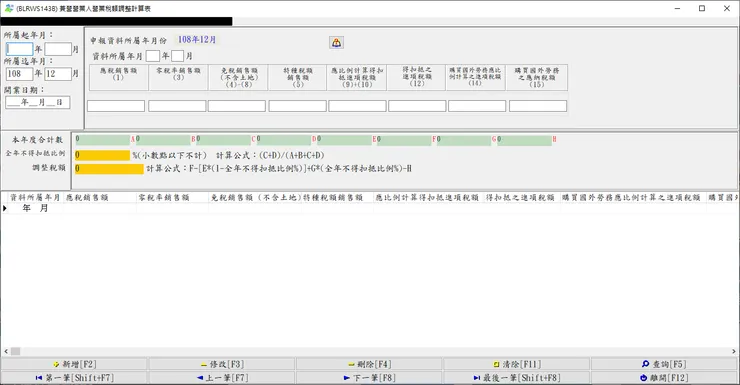Viewport: 740px width, 385px height.
Task: Click the horizontal scrollbar right arrow
Action: click(734, 352)
